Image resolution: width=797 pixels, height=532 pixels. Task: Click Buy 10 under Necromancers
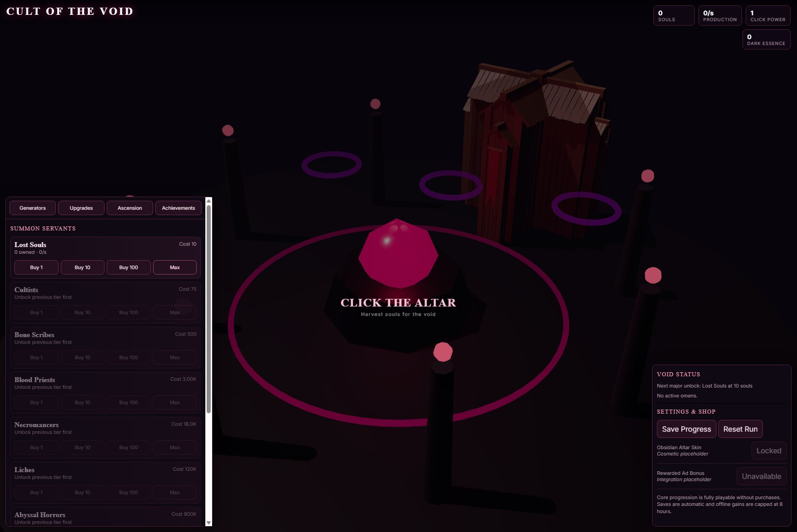pyautogui.click(x=82, y=447)
